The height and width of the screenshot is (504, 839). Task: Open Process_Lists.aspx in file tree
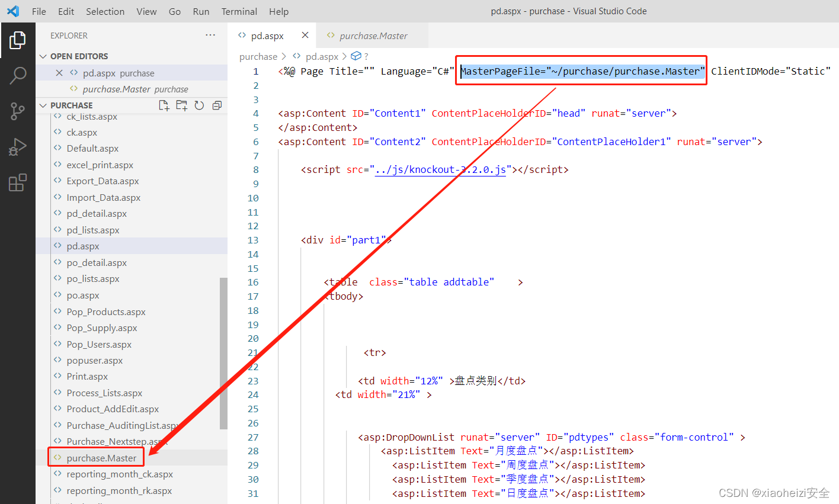(x=104, y=393)
